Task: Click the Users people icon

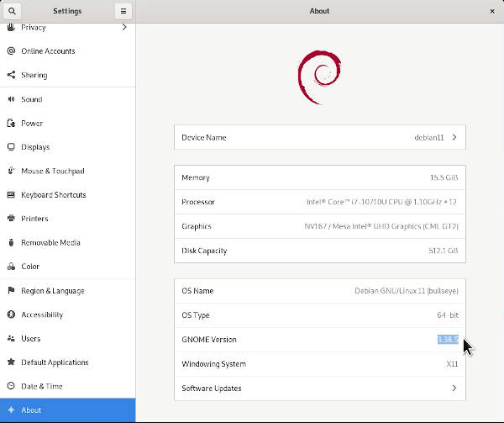Action: pos(11,338)
